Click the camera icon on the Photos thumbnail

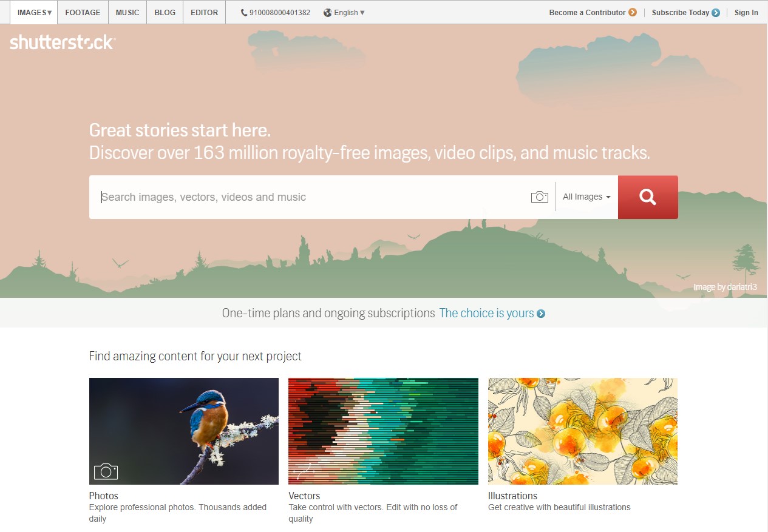point(106,471)
